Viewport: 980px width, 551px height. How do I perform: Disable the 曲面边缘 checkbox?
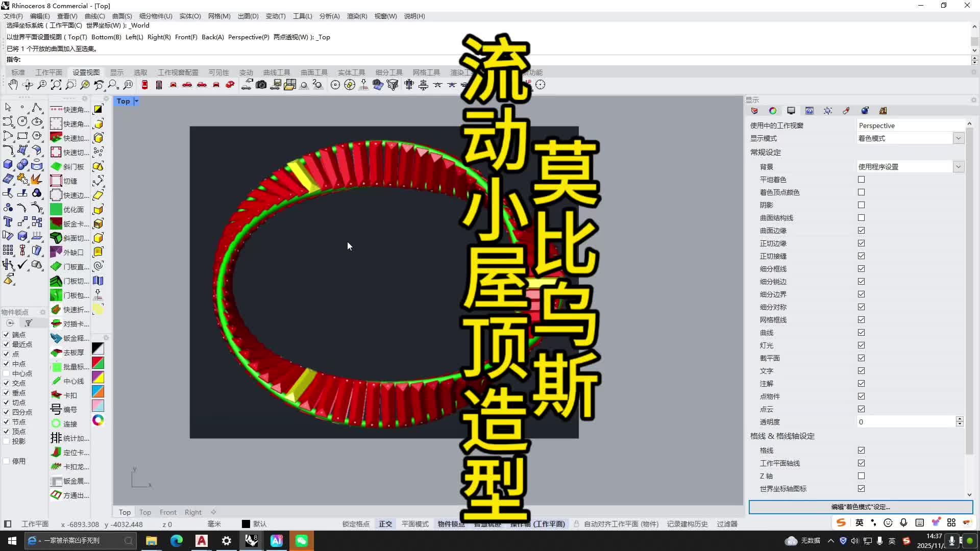coord(861,230)
